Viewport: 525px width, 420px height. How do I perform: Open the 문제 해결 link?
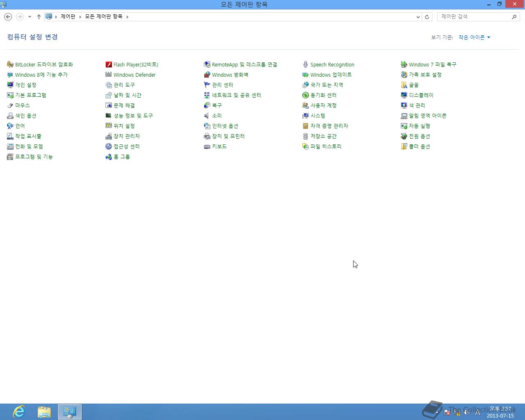(124, 105)
